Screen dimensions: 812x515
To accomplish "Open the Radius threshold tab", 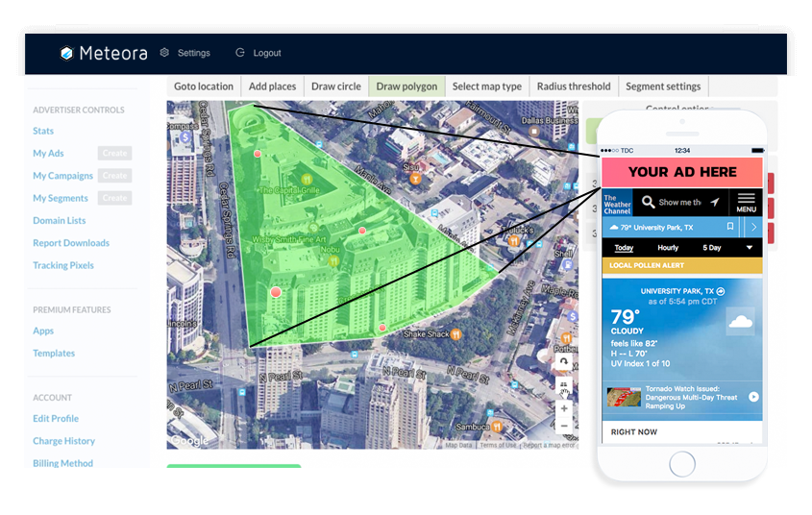I will [574, 86].
